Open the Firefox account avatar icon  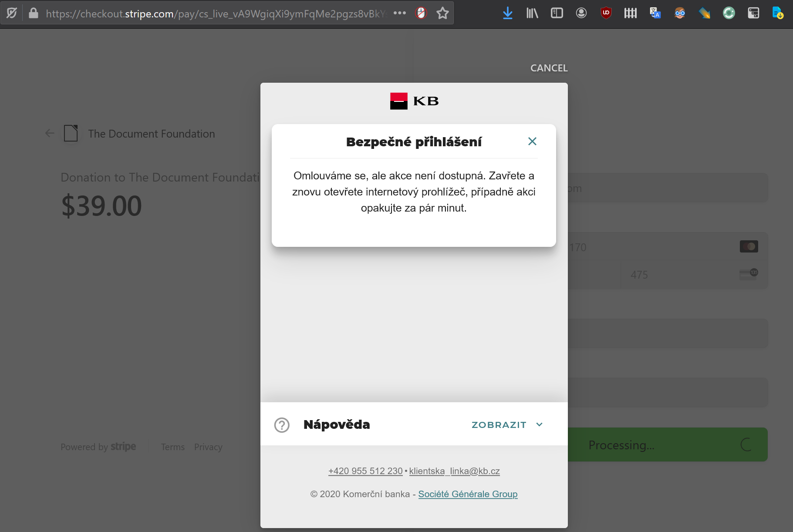point(581,13)
